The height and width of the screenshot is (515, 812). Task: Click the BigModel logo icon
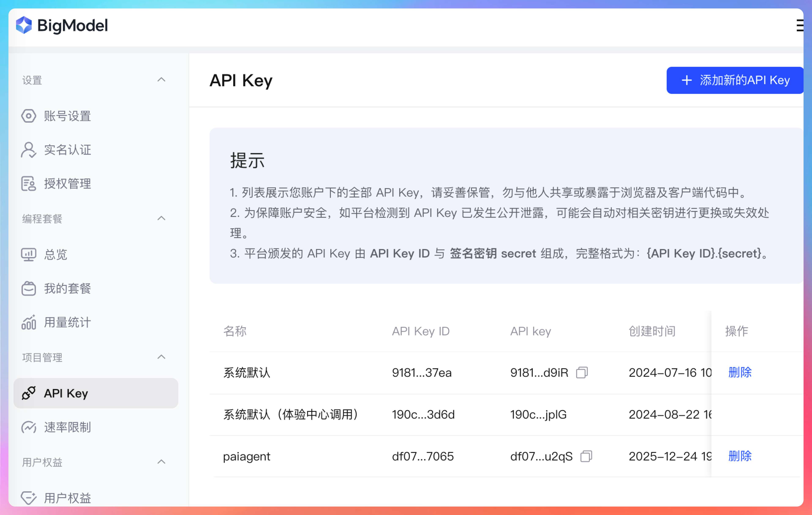(24, 25)
